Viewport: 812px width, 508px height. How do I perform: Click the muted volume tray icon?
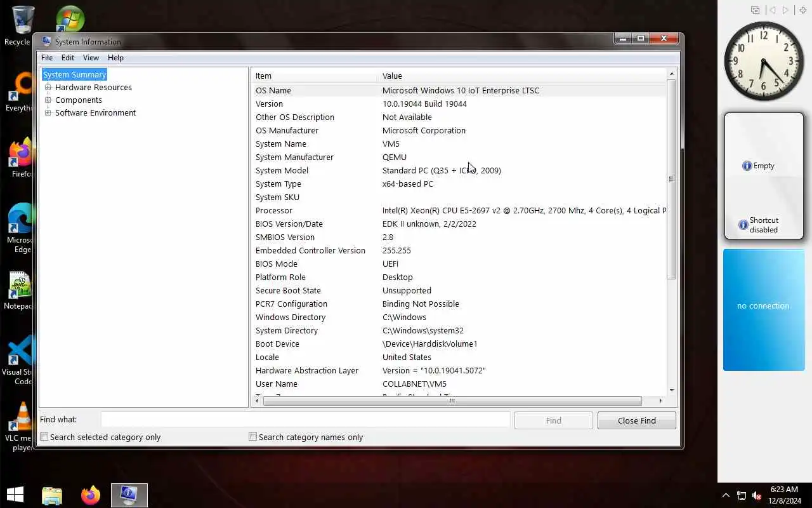coord(757,495)
